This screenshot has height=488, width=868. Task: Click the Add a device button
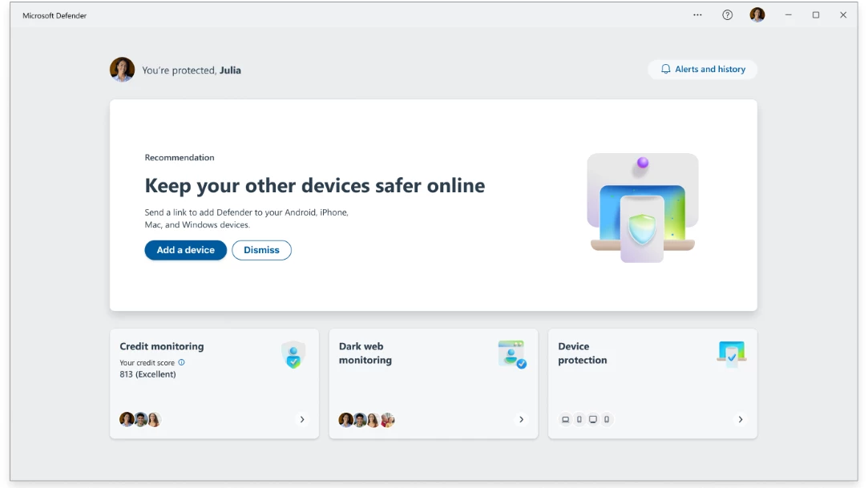[185, 250]
